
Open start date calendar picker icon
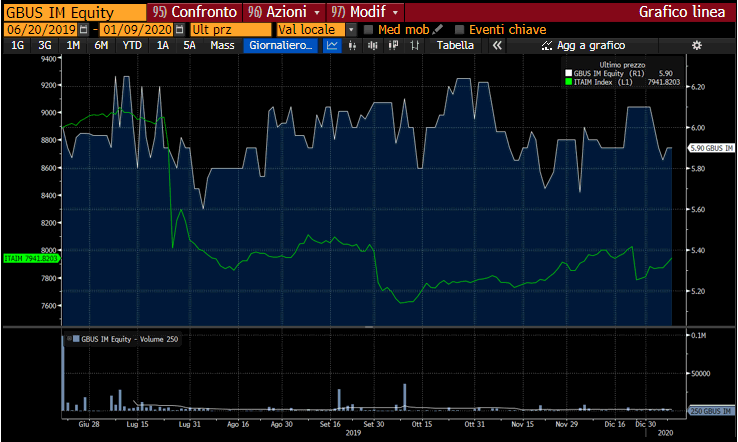tap(83, 30)
